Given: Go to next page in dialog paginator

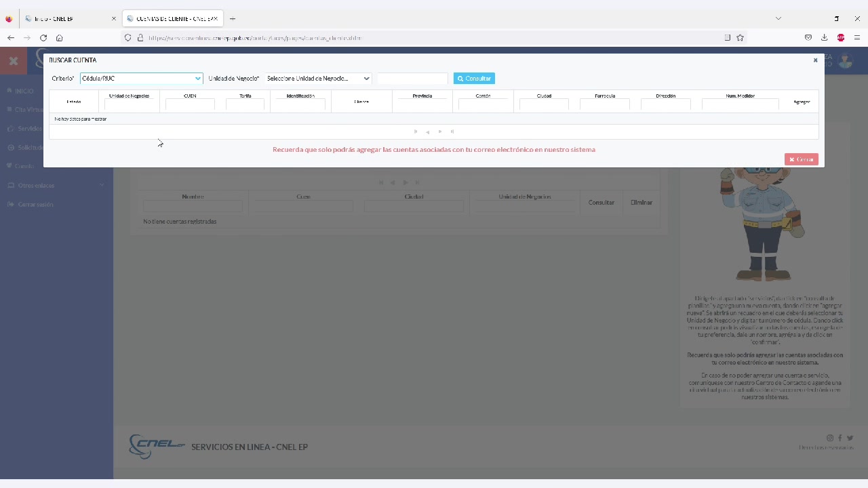Looking at the screenshot, I should point(440,131).
